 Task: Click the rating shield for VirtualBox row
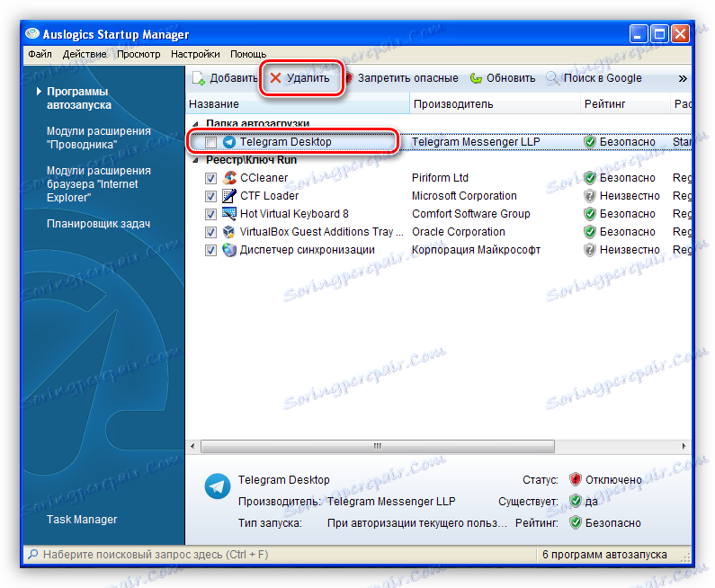(x=590, y=232)
